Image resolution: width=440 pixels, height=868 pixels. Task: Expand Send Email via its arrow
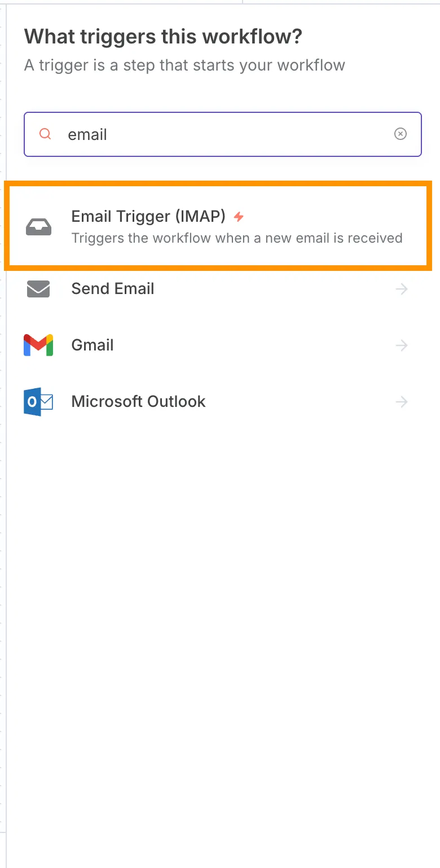[x=402, y=289]
